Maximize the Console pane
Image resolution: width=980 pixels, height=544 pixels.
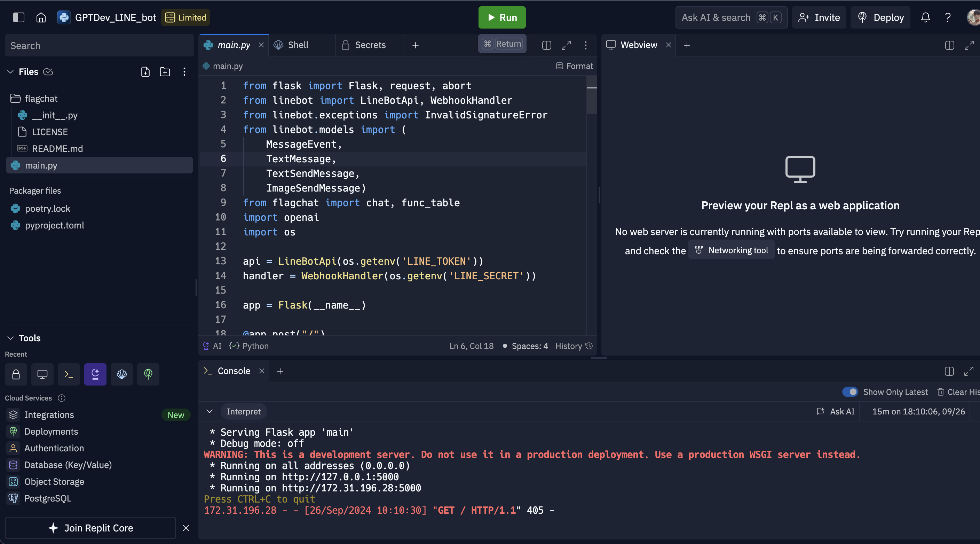pos(969,371)
